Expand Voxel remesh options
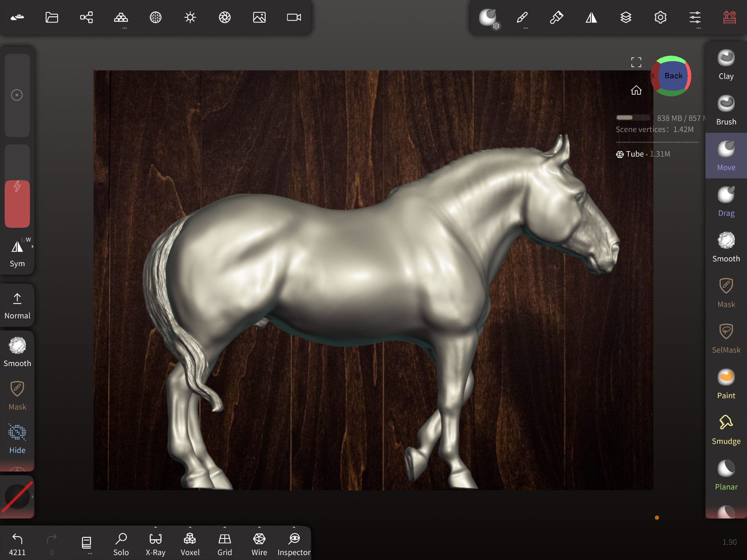The height and width of the screenshot is (560, 747). (190, 528)
